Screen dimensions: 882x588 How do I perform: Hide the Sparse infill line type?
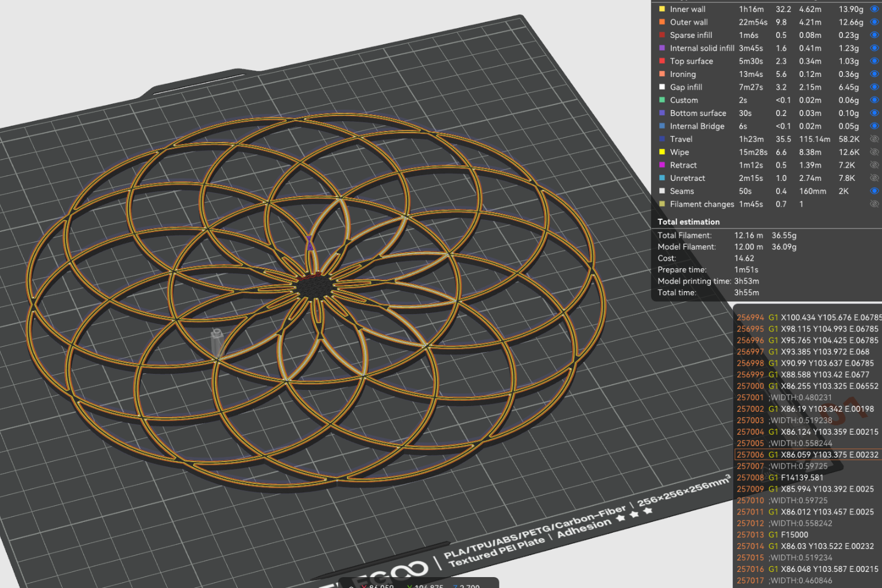[x=875, y=35]
